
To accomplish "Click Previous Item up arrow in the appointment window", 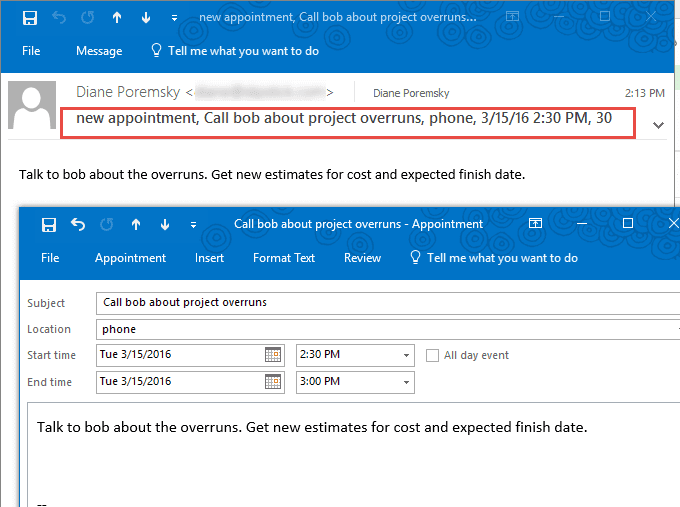I will coord(136,225).
